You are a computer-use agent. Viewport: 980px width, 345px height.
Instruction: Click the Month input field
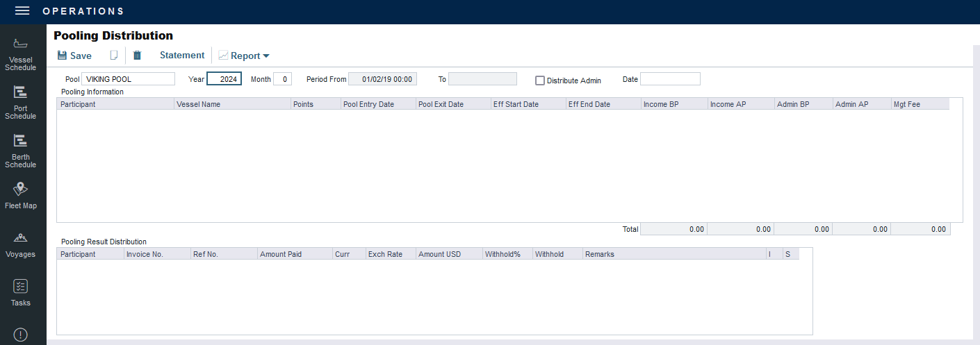click(x=282, y=79)
